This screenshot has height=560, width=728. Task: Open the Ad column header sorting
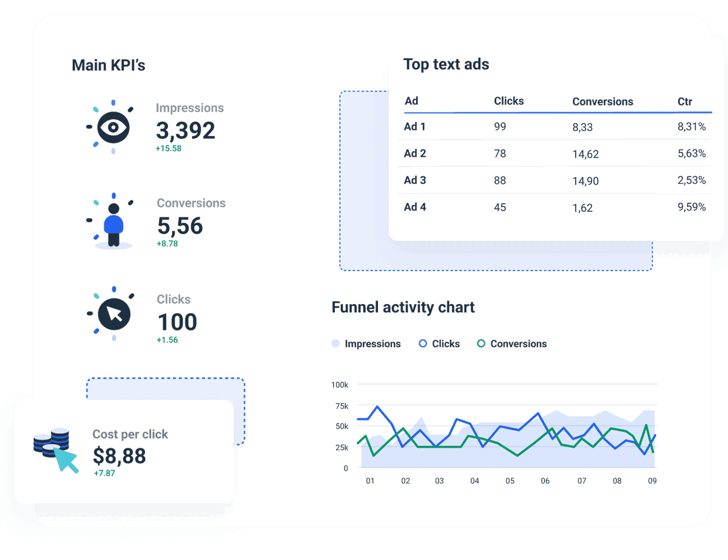point(411,101)
